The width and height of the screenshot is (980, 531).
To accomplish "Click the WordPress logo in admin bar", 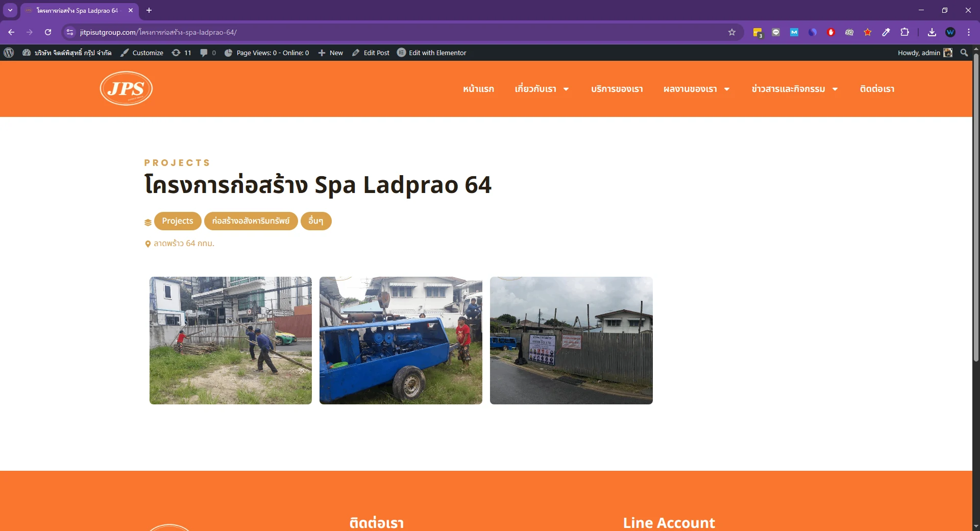I will click(x=9, y=53).
